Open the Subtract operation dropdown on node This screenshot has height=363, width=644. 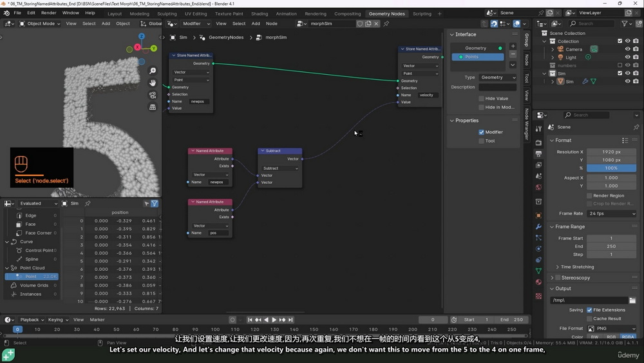[x=280, y=168]
